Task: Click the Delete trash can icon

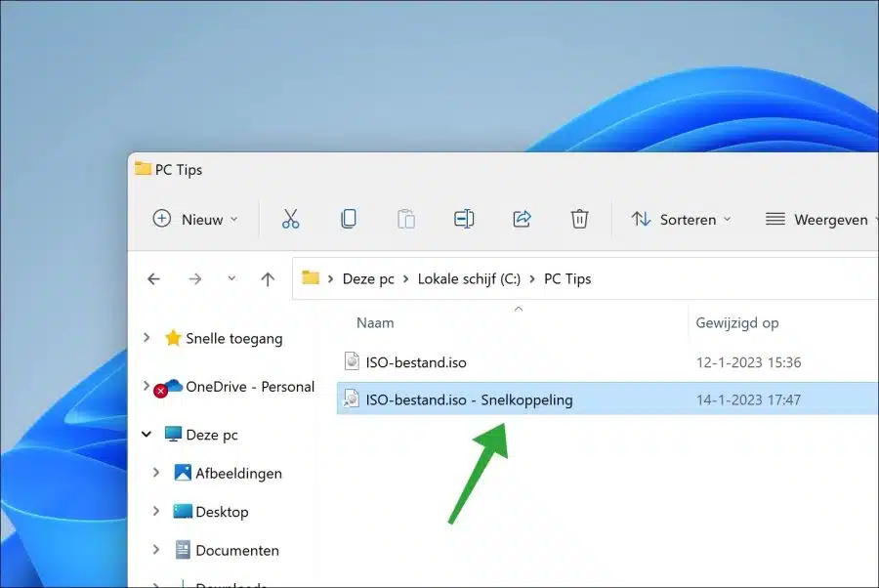Action: click(579, 219)
